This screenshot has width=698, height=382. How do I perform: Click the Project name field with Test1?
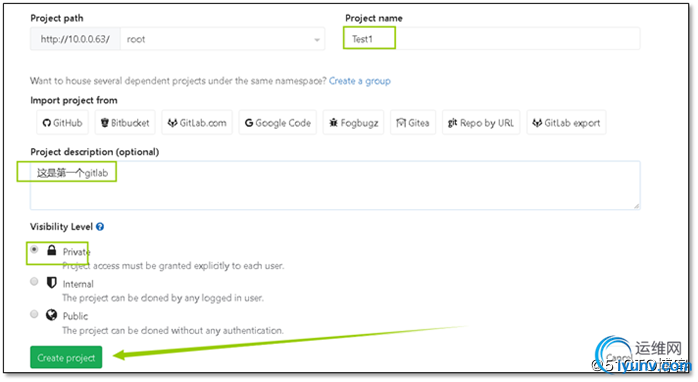click(492, 39)
